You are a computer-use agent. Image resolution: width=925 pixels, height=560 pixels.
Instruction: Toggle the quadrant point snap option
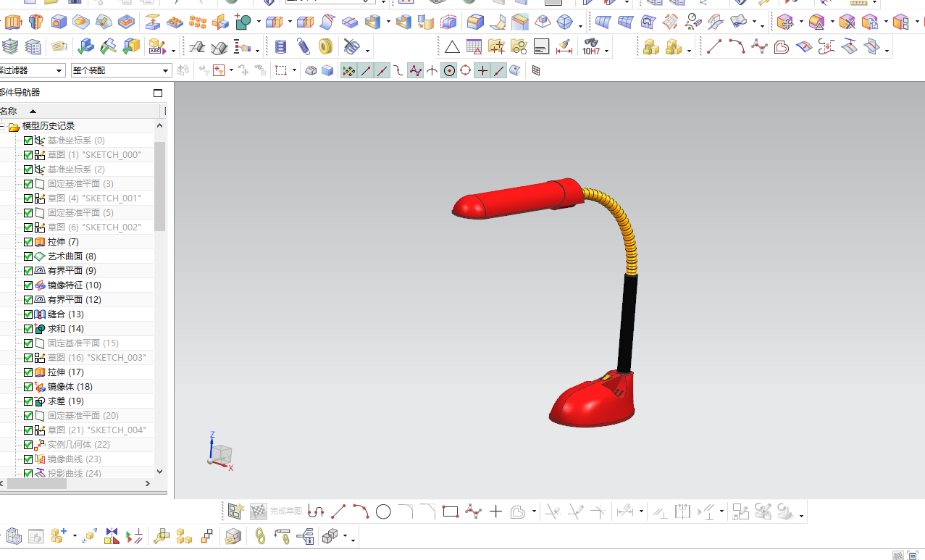point(466,70)
